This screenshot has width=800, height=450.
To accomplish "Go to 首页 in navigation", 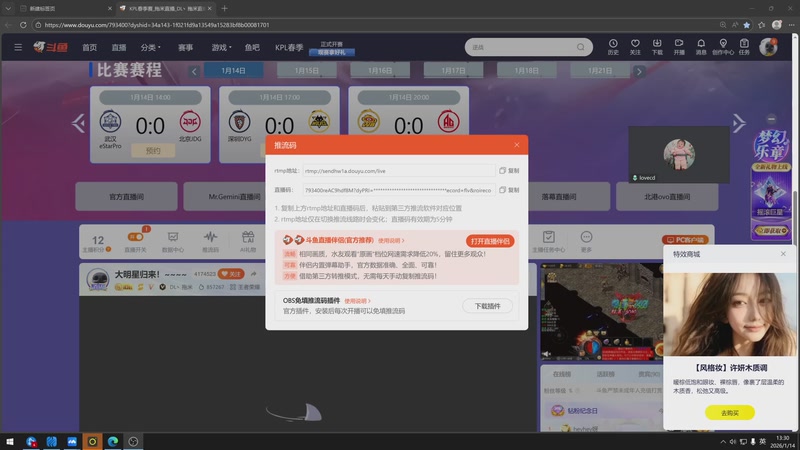I will (x=89, y=47).
